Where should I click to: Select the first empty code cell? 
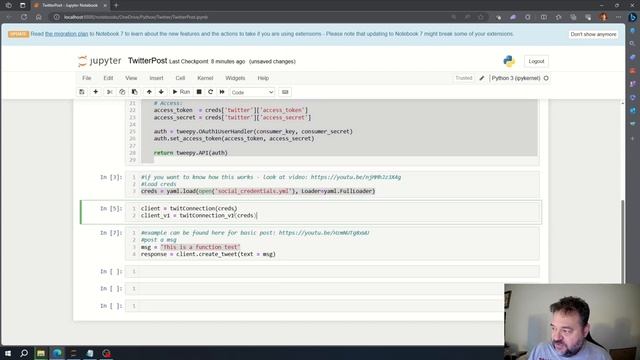[x=332, y=271]
